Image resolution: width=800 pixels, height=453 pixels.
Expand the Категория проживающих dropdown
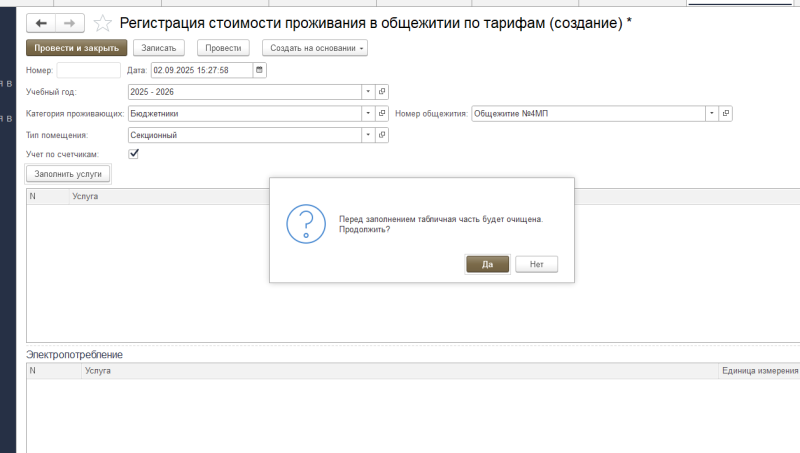(368, 113)
